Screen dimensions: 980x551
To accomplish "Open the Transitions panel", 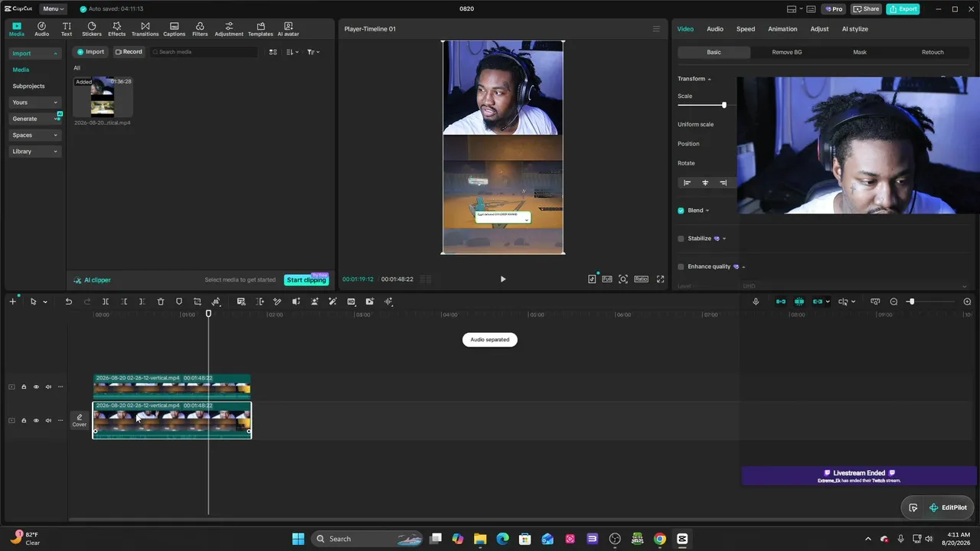I will point(145,29).
